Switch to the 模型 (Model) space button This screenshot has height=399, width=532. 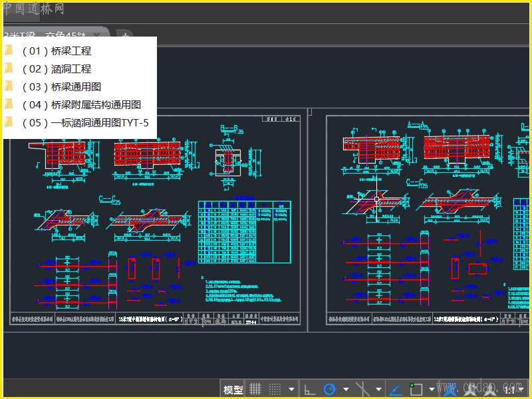233,390
